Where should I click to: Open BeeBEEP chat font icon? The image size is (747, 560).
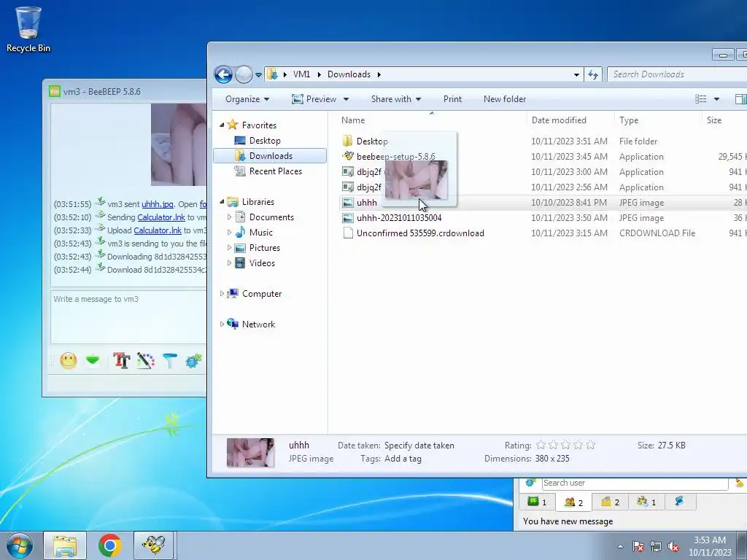point(122,360)
